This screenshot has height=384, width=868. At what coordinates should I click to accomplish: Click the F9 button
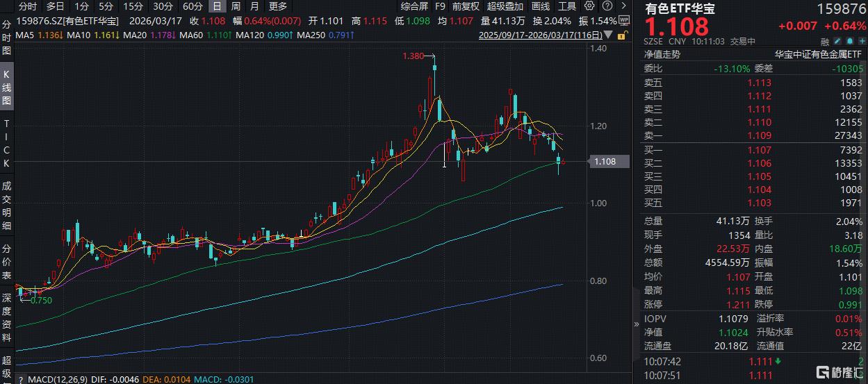tap(440, 6)
